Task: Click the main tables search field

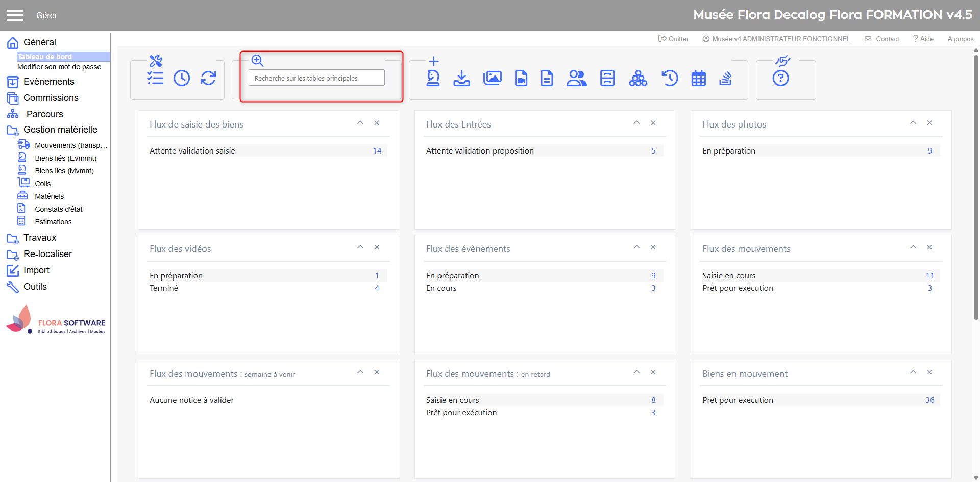Action: coord(316,78)
